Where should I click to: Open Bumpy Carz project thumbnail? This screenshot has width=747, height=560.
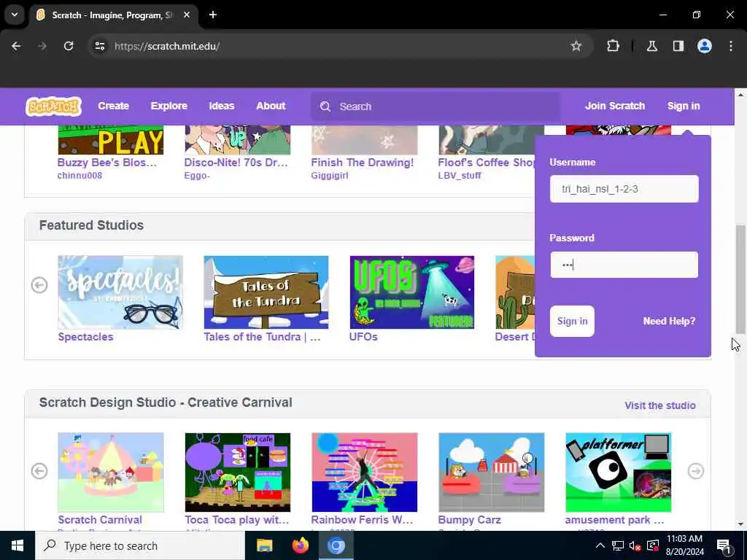491,472
